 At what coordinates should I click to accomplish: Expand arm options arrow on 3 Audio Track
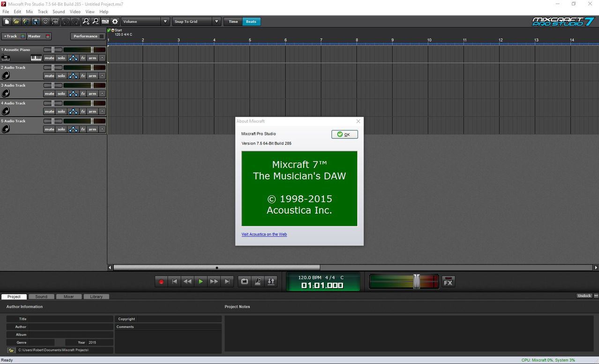click(102, 94)
